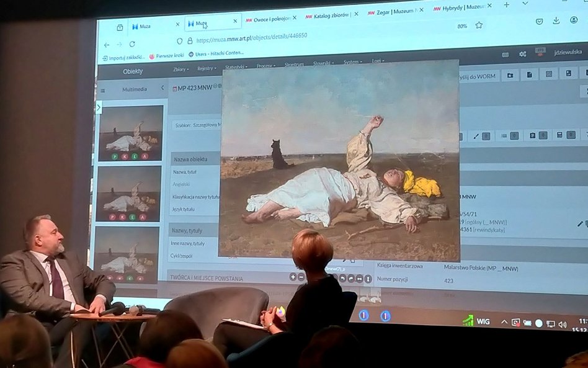Click the Nazwa, tytuł field label

pyautogui.click(x=184, y=172)
